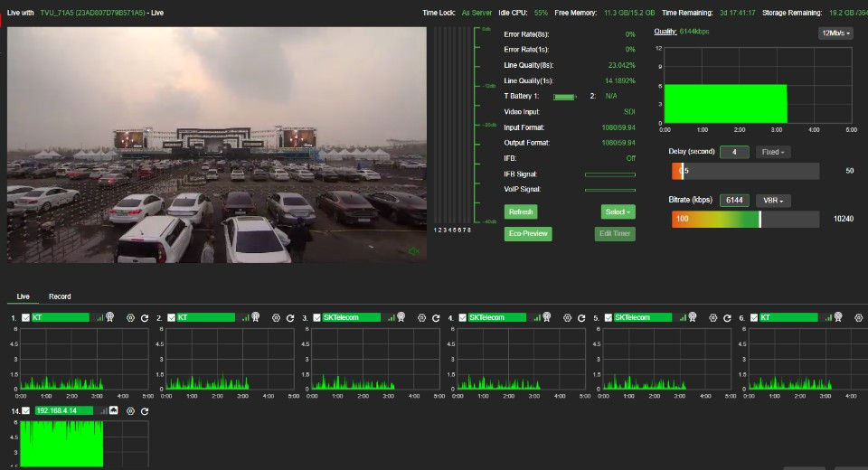
Task: Switch to the Record tab
Action: pyautogui.click(x=60, y=296)
